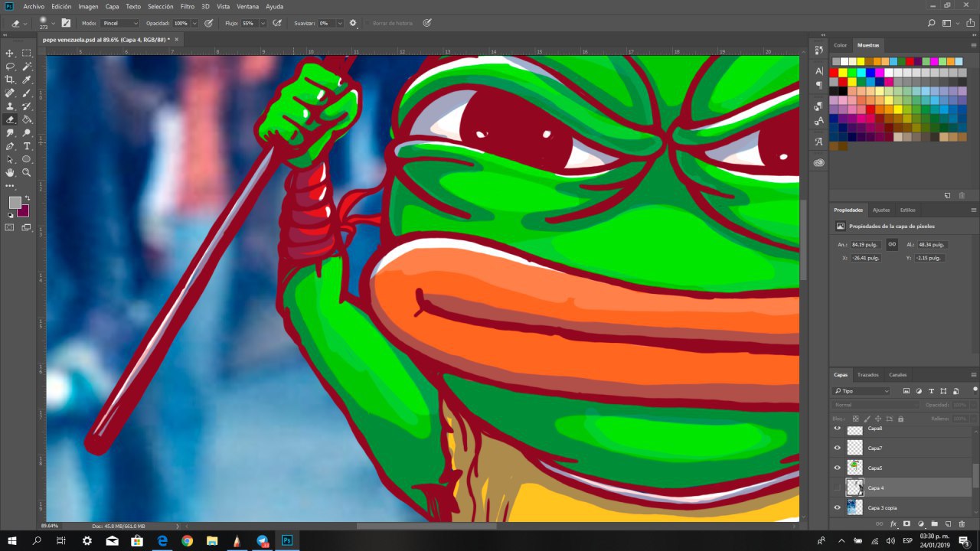Create a new layer group
The image size is (980, 551).
[x=934, y=524]
